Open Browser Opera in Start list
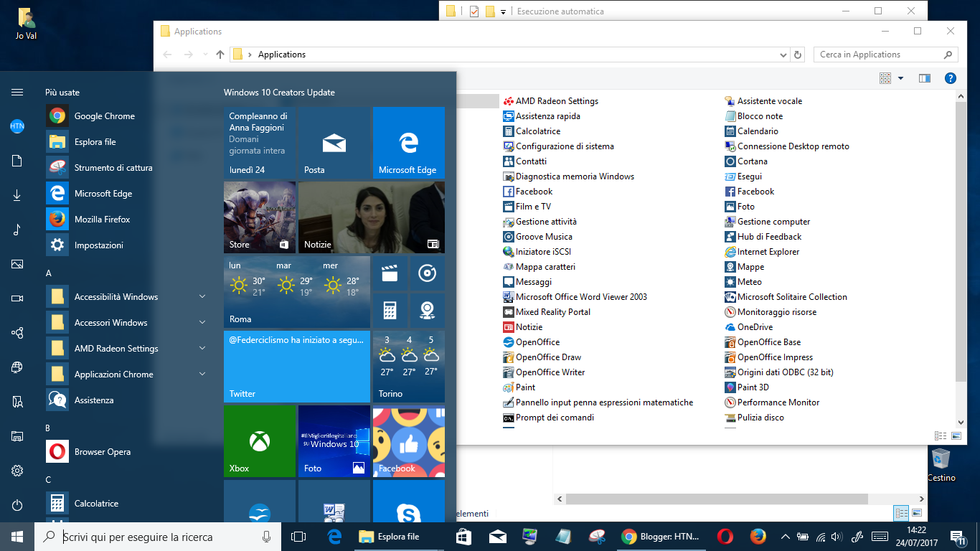 coord(126,452)
